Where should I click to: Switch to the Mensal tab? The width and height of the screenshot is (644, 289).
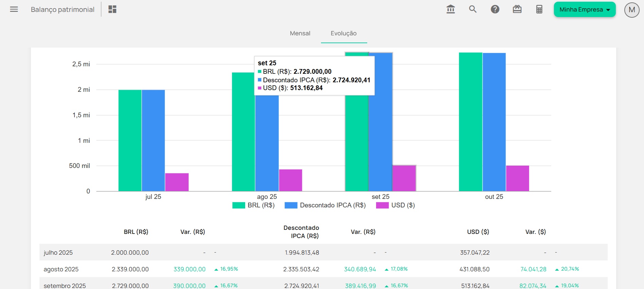pos(300,33)
